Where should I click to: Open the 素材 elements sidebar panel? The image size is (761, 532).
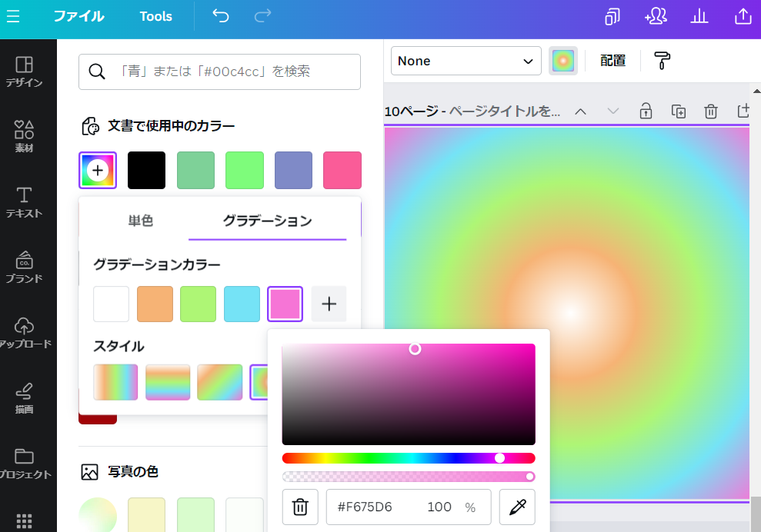coord(25,137)
